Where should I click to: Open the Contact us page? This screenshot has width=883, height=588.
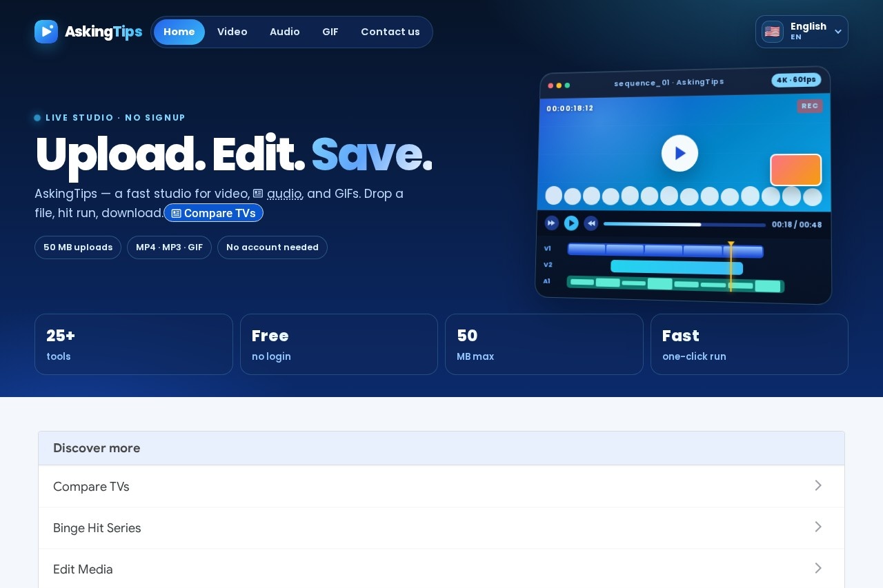click(390, 32)
